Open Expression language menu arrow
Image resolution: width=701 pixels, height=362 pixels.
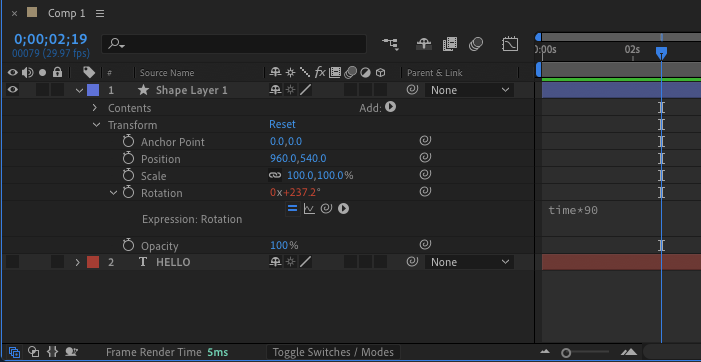point(343,209)
